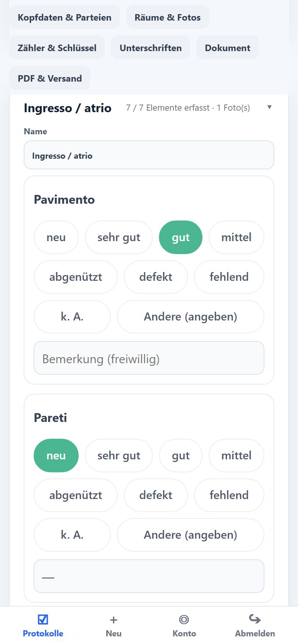Edit the room Name input field
Image resolution: width=298 pixels, height=644 pixels.
click(149, 155)
